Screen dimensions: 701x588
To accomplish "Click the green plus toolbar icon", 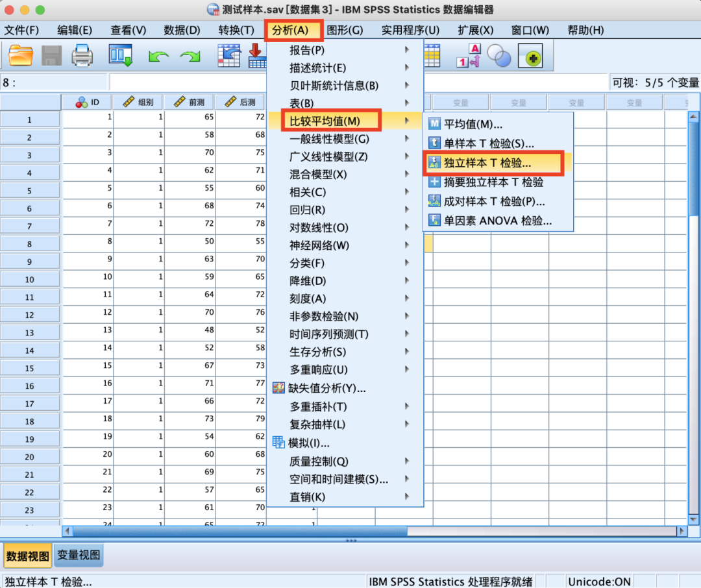I will point(530,57).
